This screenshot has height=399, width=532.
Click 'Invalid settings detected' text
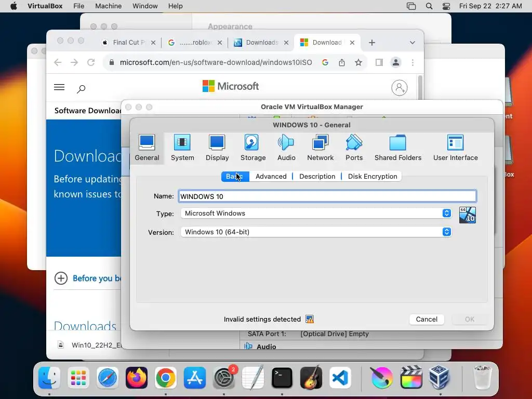click(x=262, y=320)
